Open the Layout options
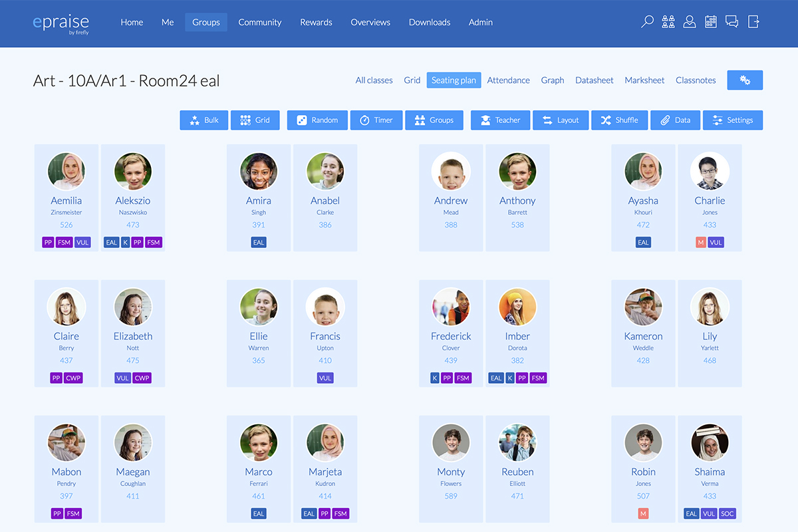The height and width of the screenshot is (532, 798). [561, 120]
